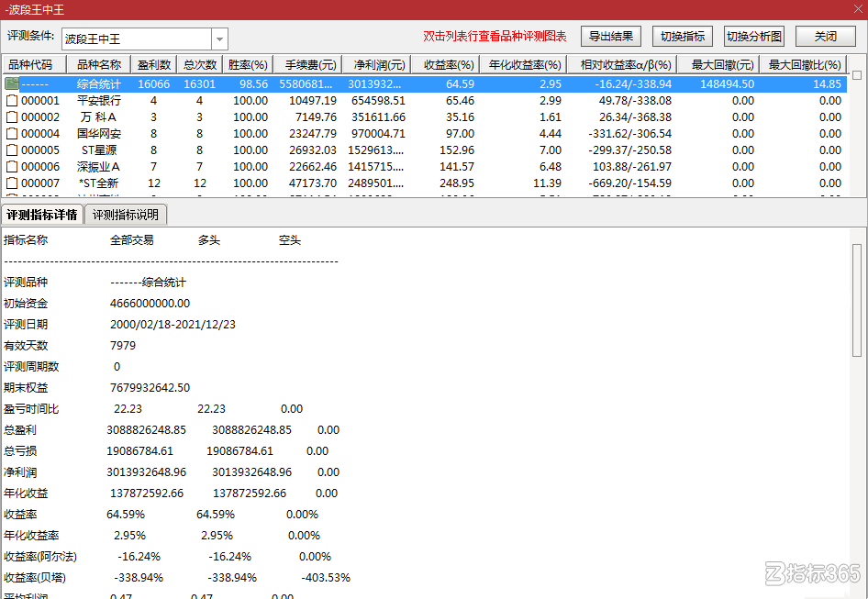
Task: Toggle the small checkbox right of the table header
Action: point(857,74)
